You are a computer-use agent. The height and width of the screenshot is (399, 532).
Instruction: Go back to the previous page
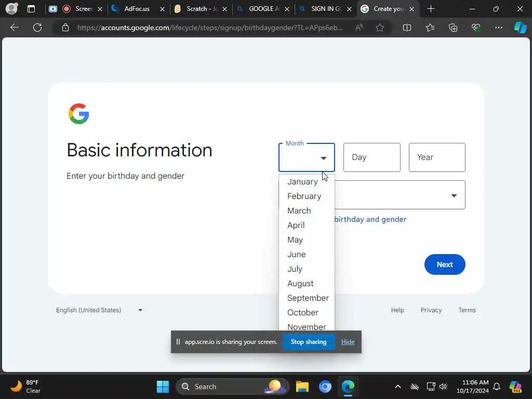pos(14,28)
